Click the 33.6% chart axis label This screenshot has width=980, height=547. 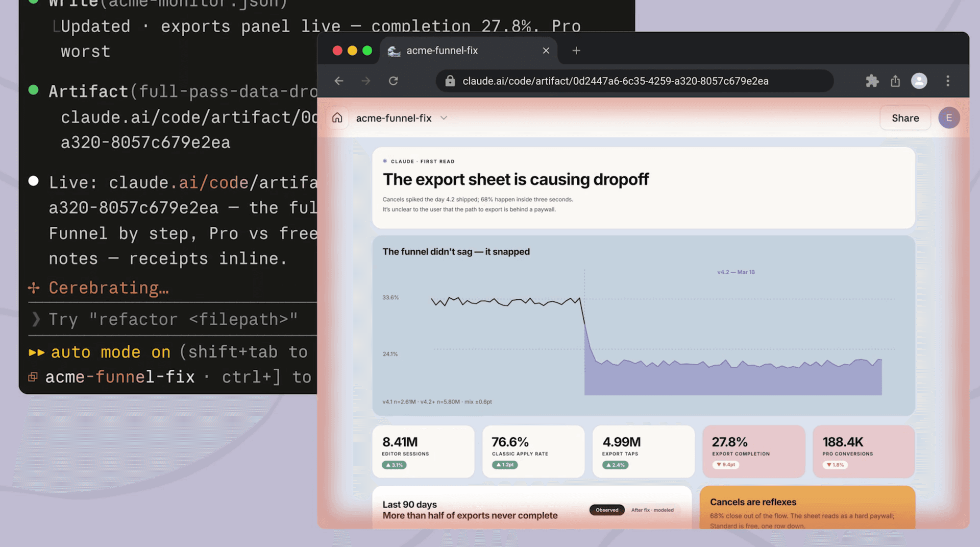pos(390,297)
